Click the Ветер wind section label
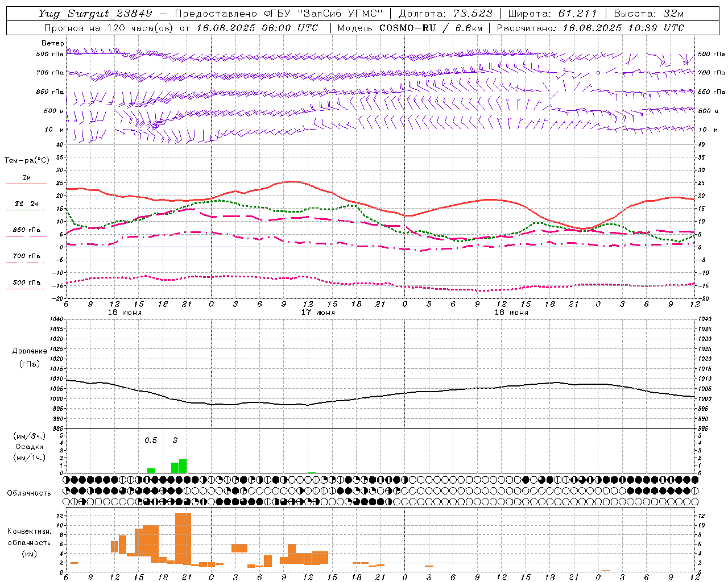The width and height of the screenshot is (728, 582). click(x=53, y=43)
